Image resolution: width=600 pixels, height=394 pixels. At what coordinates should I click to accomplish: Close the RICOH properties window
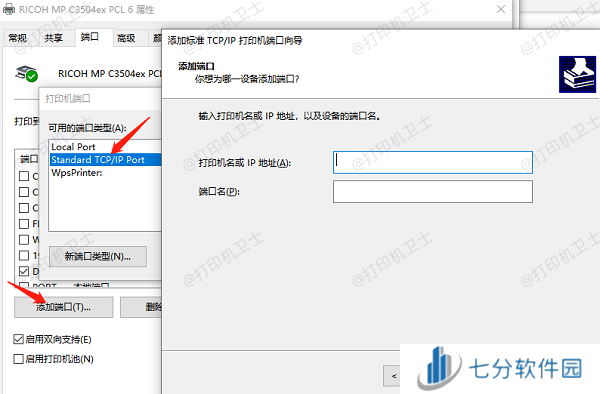point(501,9)
